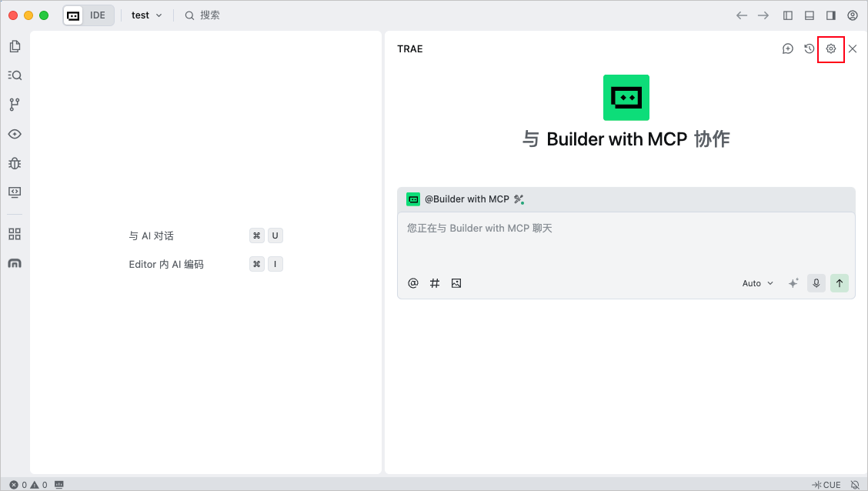Click the ports icon in status bar

pos(59,485)
